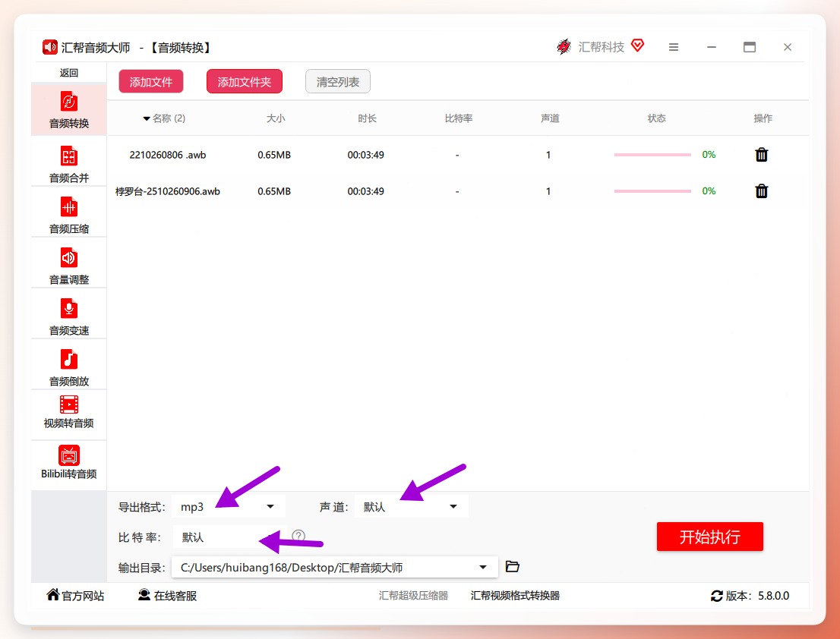Viewport: 840px width, 639px height.
Task: Click the 大小 column header
Action: [276, 118]
